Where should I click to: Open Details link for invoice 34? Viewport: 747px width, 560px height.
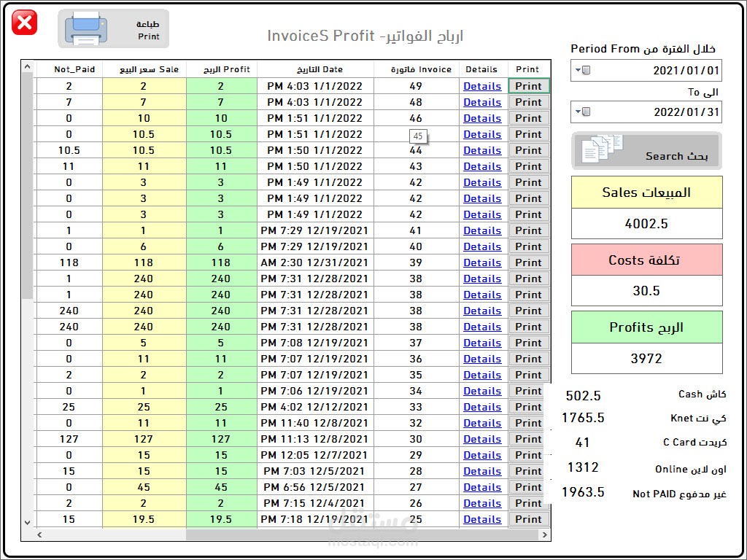(482, 391)
